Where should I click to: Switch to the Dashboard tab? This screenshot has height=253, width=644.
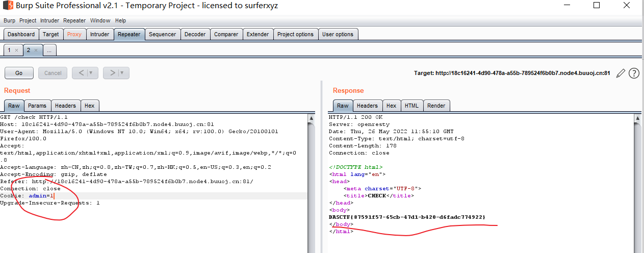[21, 34]
